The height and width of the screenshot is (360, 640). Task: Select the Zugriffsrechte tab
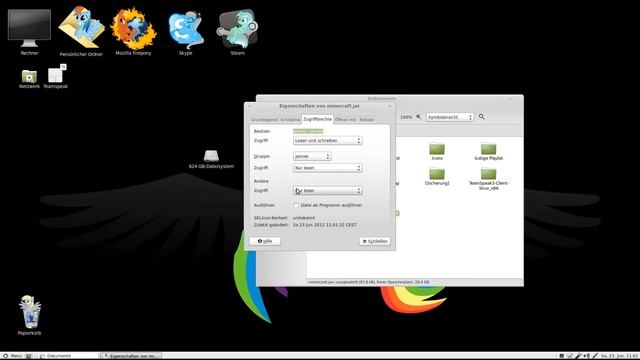tap(317, 119)
